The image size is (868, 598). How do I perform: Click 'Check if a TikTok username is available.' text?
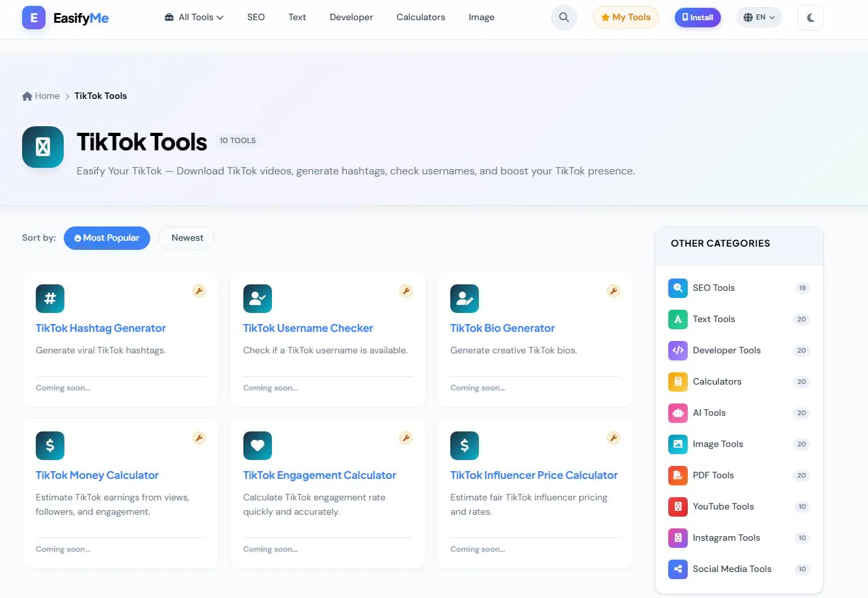[325, 351]
